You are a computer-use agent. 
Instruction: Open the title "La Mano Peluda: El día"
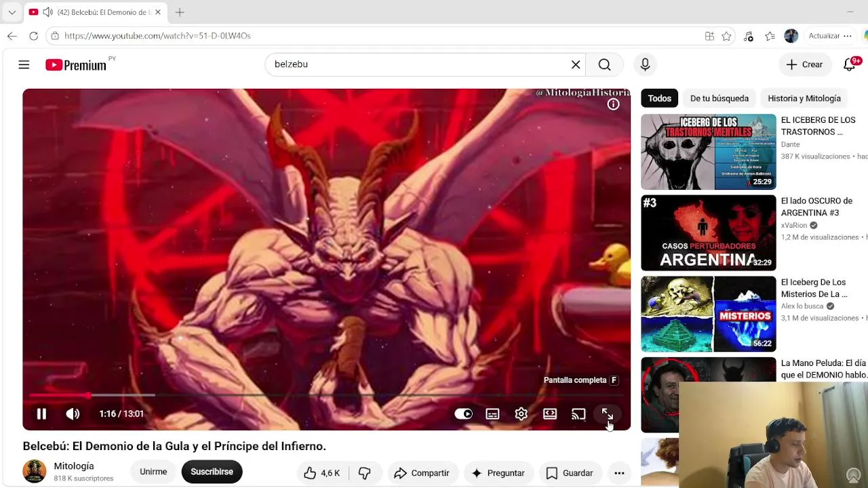point(824,369)
